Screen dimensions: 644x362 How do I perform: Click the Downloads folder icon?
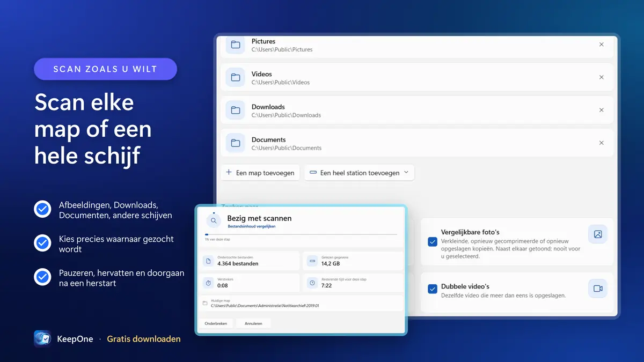(x=236, y=110)
